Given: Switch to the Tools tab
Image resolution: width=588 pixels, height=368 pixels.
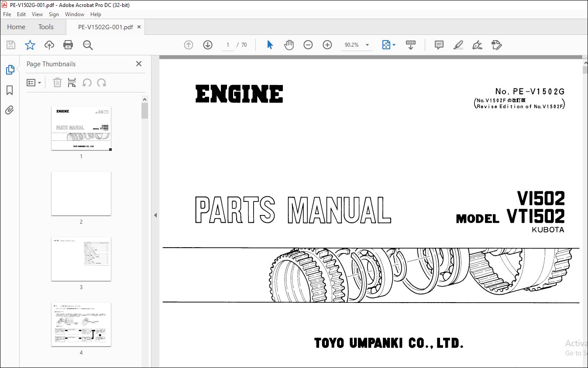Looking at the screenshot, I should point(46,27).
